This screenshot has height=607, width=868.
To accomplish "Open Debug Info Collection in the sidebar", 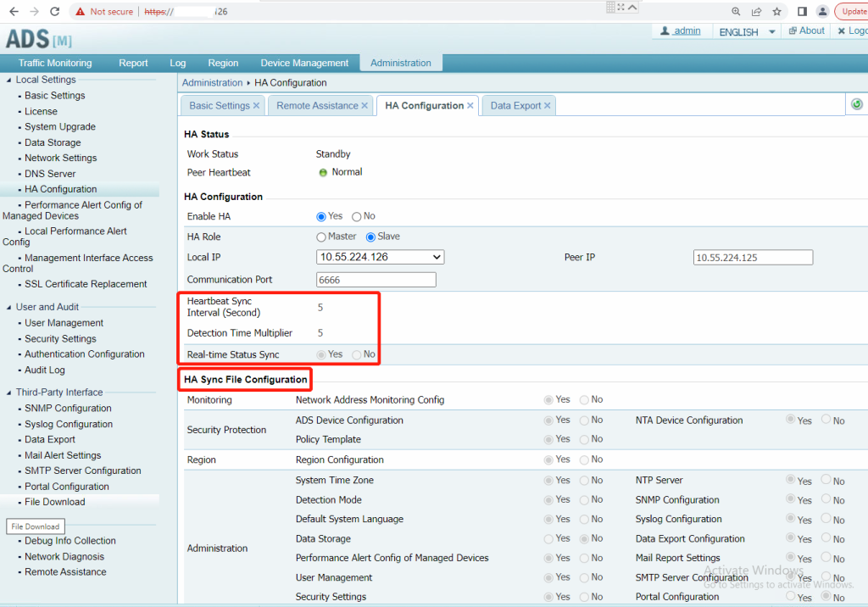I will coord(70,541).
